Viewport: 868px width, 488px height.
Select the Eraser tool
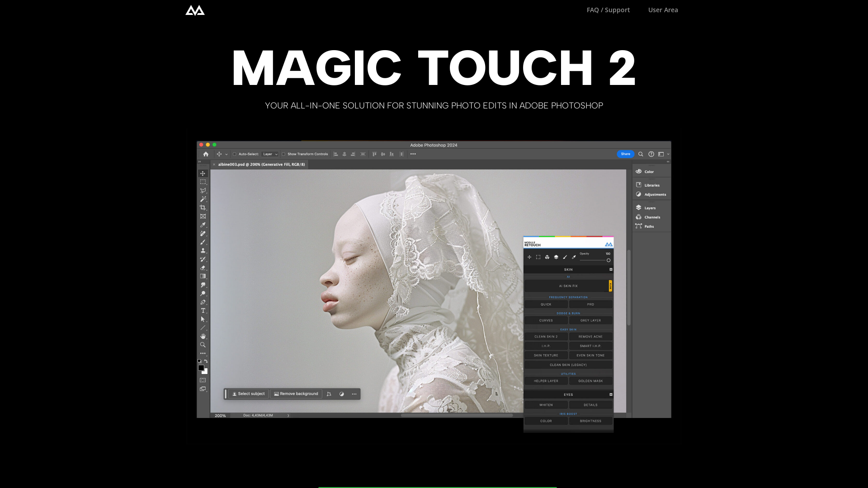(203, 267)
